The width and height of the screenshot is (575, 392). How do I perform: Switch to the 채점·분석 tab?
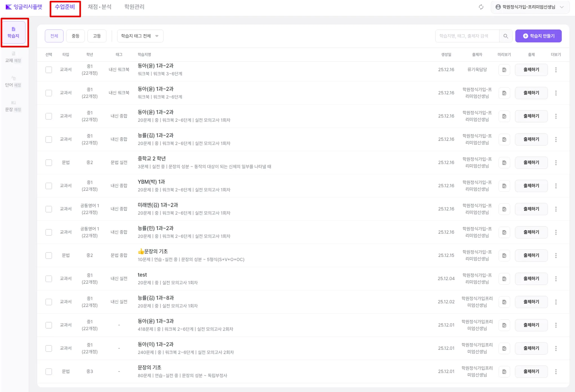coord(99,7)
